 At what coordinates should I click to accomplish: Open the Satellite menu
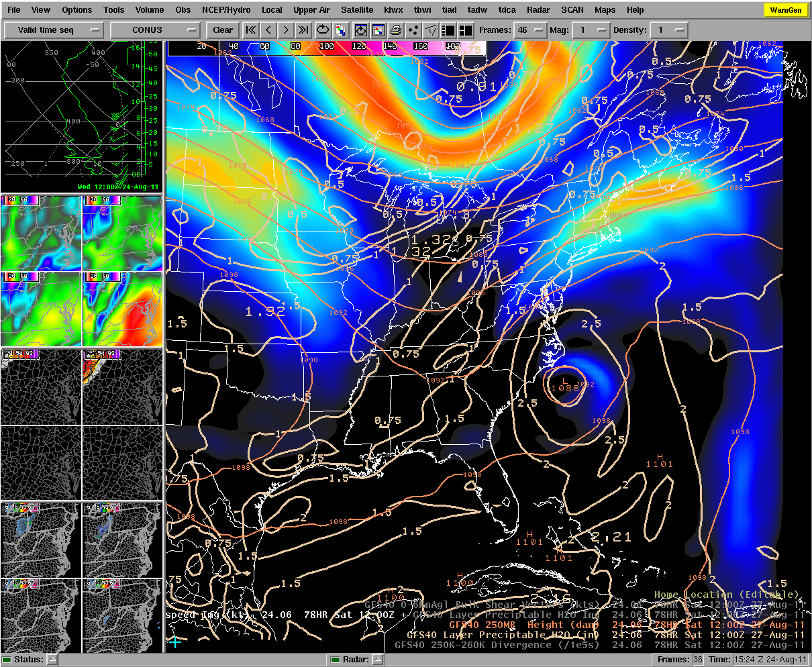point(357,10)
